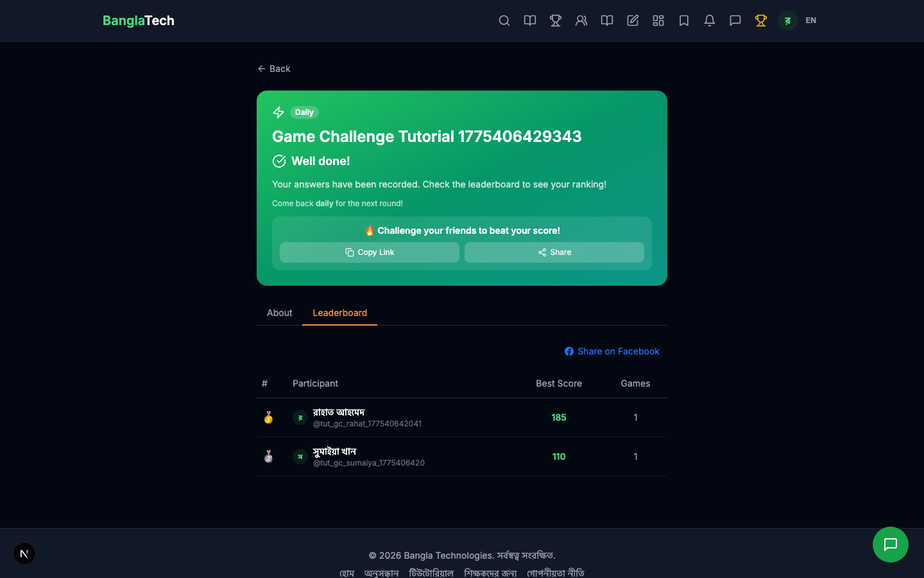The width and height of the screenshot is (924, 578).
Task: Open the EN language selector
Action: 810,21
